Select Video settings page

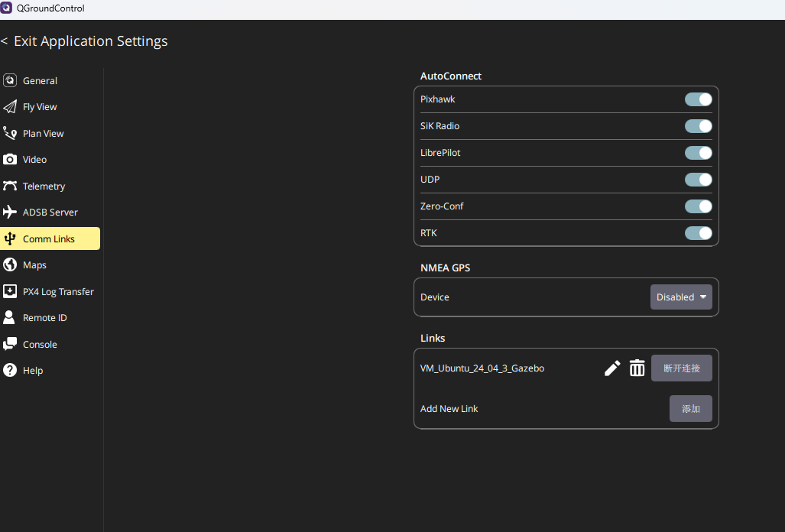pyautogui.click(x=50, y=159)
